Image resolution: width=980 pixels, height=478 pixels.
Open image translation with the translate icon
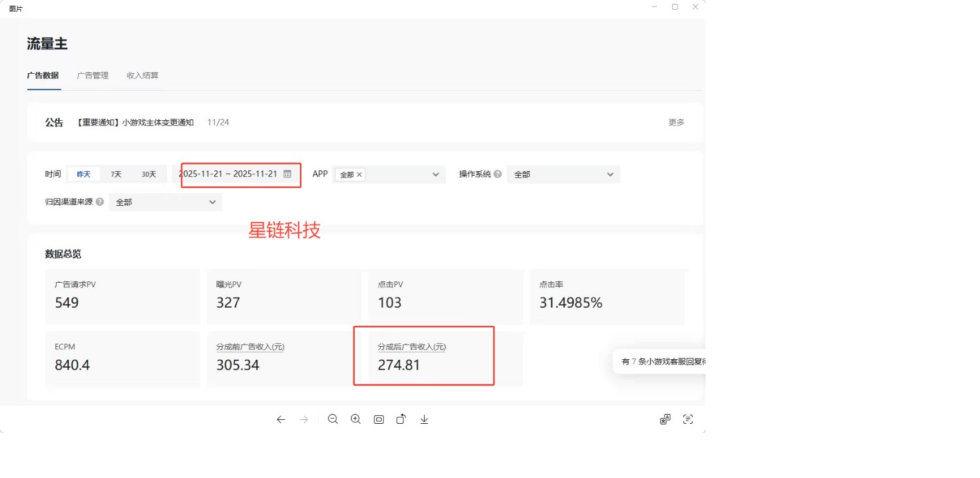(x=664, y=419)
